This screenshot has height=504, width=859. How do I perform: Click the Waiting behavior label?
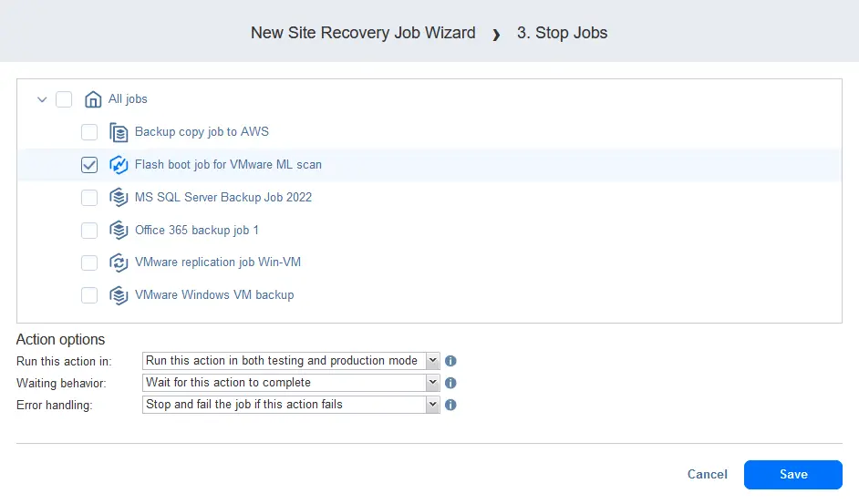click(x=61, y=384)
